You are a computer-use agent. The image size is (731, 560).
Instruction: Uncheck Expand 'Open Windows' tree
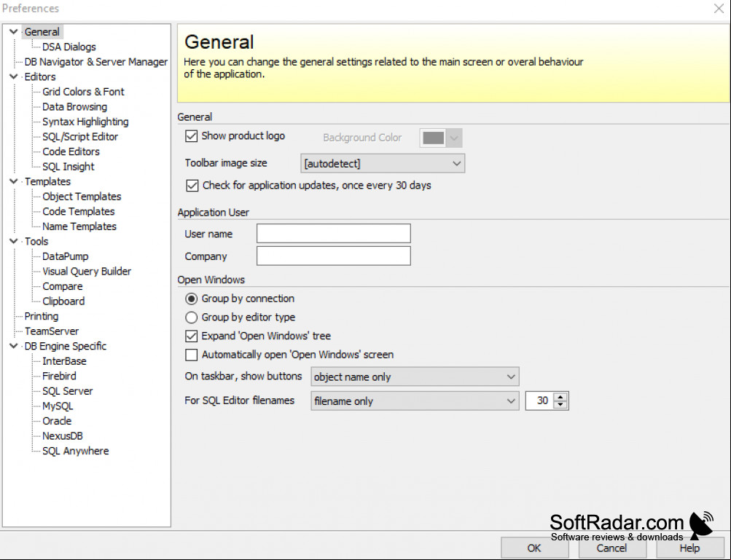click(191, 336)
